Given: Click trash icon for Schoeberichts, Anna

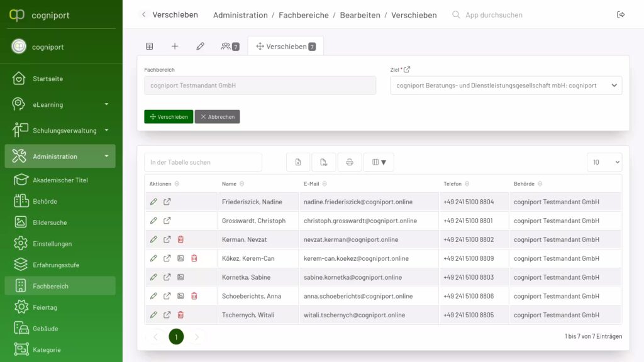Looking at the screenshot, I should point(194,296).
